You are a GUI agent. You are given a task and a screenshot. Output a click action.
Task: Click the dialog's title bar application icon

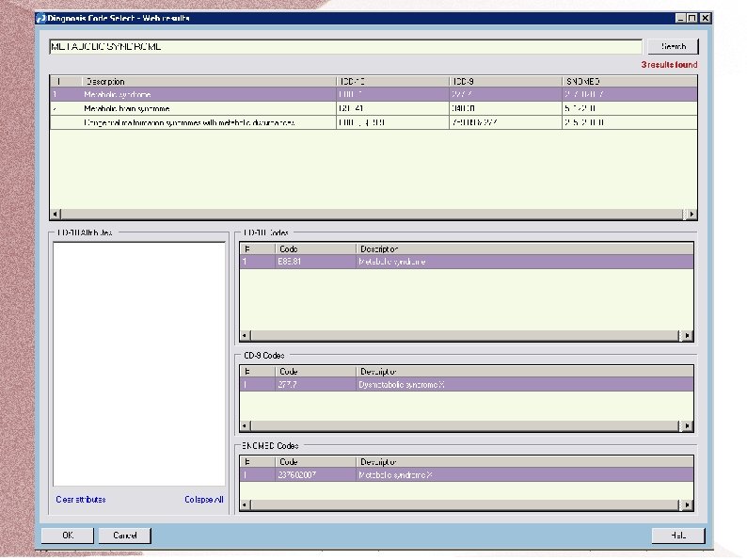coord(41,18)
